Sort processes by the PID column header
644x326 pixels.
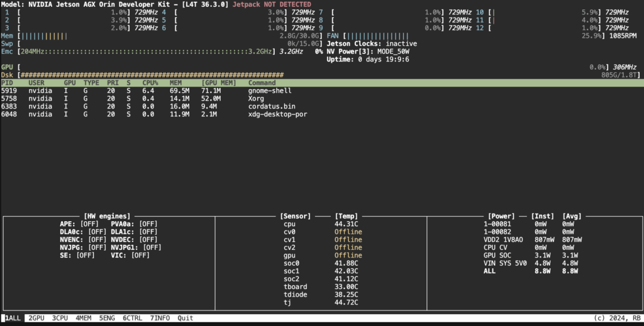7,83
